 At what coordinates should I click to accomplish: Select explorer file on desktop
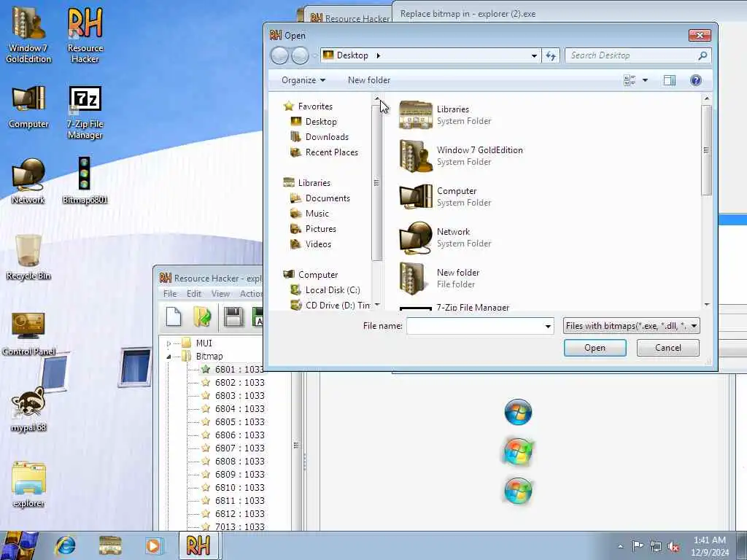[x=28, y=485]
